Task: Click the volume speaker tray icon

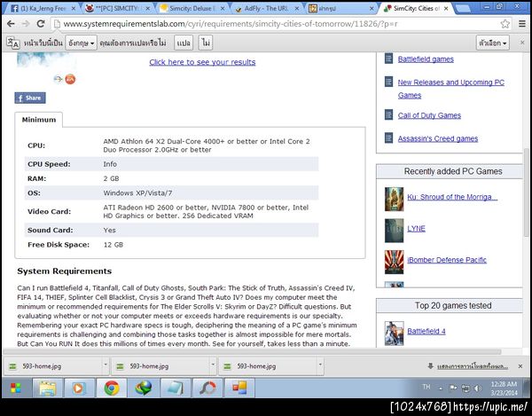Action: click(x=478, y=389)
